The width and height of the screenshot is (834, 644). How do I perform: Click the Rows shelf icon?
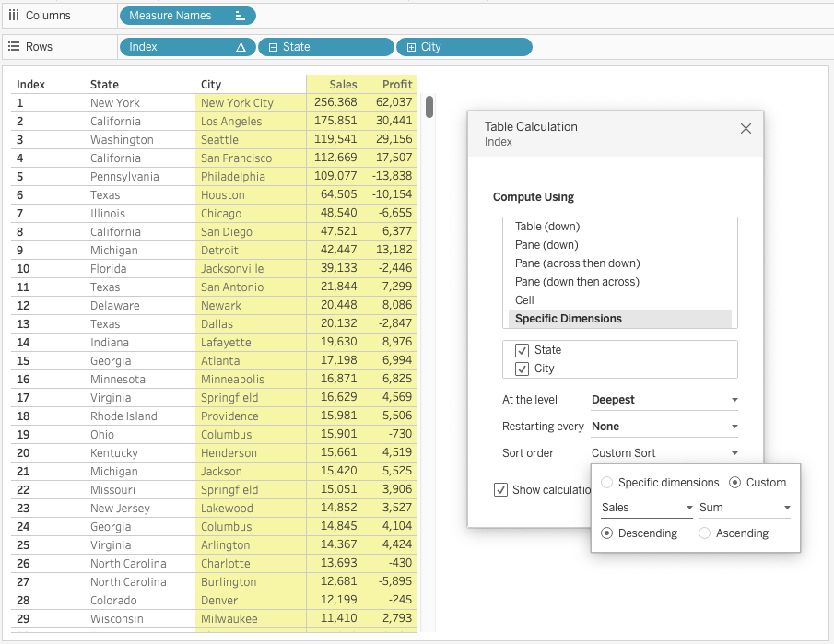[14, 47]
